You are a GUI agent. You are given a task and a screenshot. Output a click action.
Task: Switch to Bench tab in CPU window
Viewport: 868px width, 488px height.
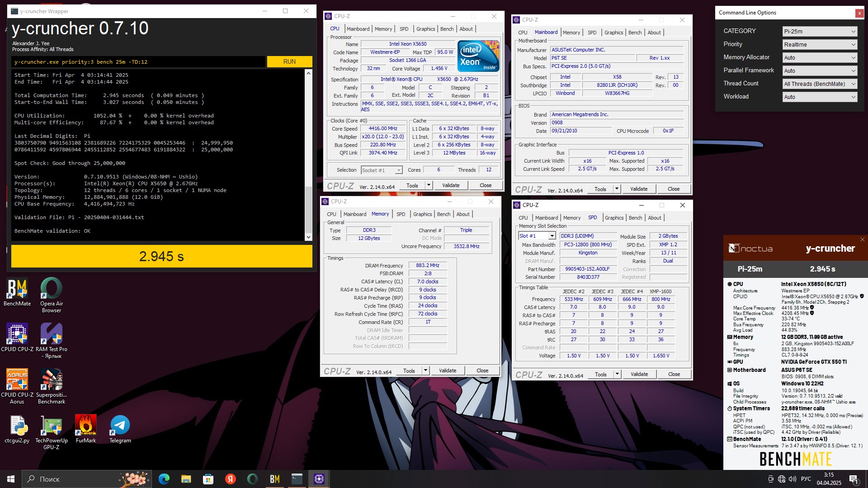(447, 29)
